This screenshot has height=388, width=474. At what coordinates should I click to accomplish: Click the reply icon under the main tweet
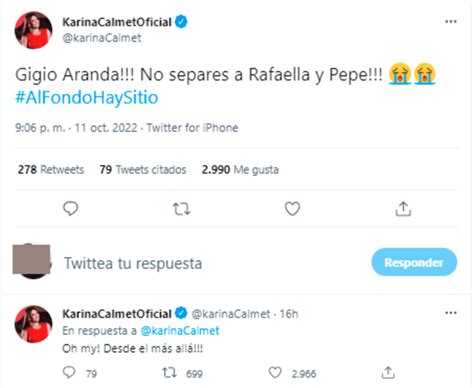pos(70,209)
